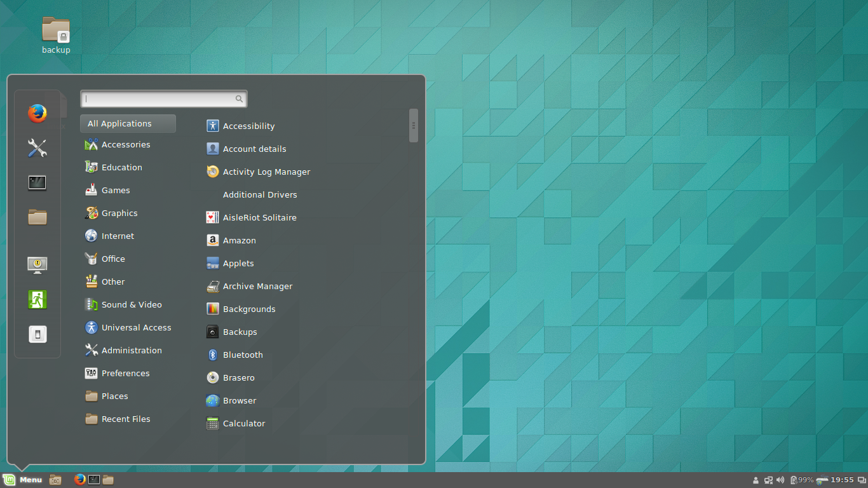Open the Terminal from the menu sidebar
The image size is (868, 488).
[37, 182]
